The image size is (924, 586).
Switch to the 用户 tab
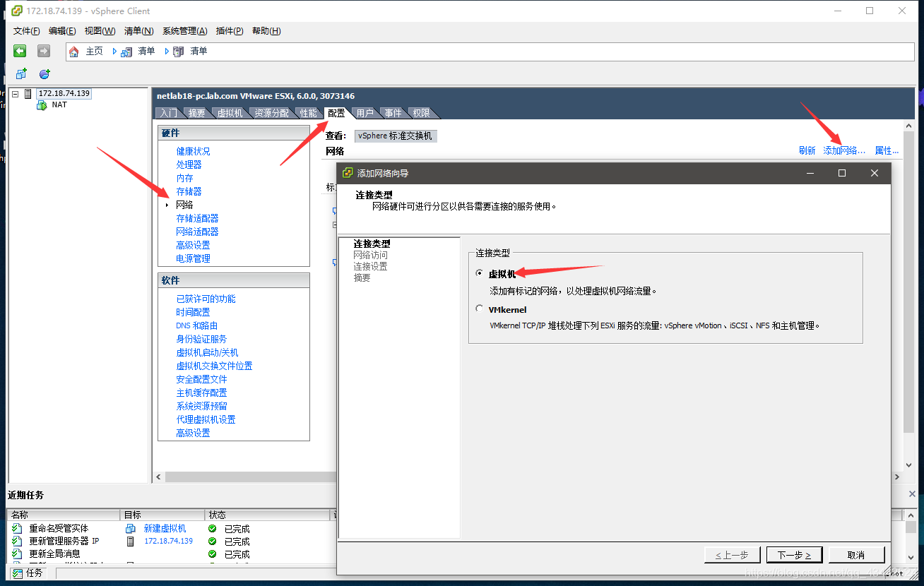[x=365, y=113]
